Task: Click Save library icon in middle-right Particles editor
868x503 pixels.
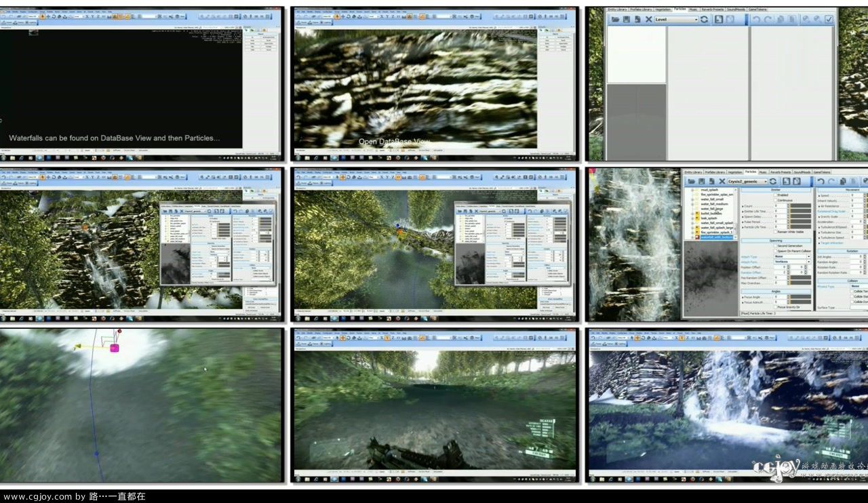Action: tap(702, 181)
